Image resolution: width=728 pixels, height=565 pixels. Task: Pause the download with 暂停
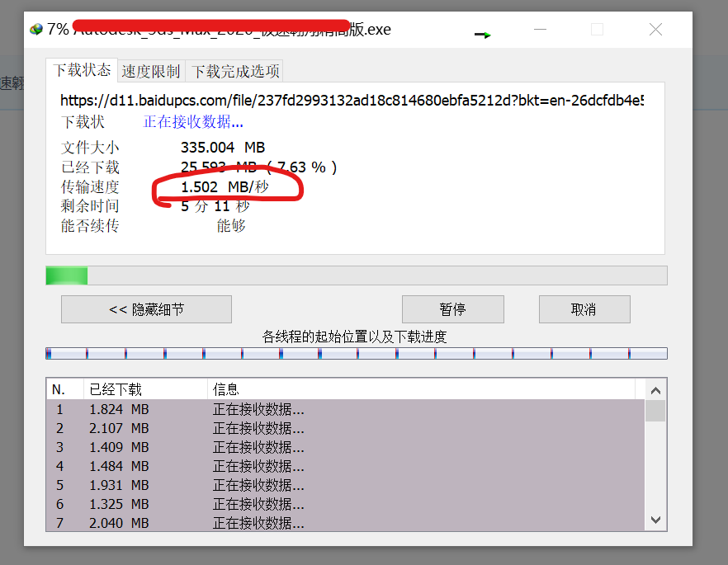(x=452, y=309)
